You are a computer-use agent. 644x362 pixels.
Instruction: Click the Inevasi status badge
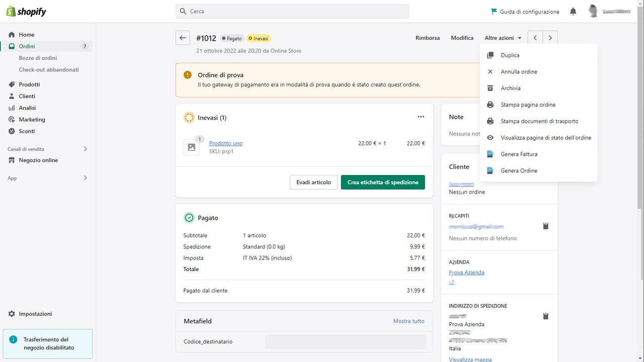(259, 38)
